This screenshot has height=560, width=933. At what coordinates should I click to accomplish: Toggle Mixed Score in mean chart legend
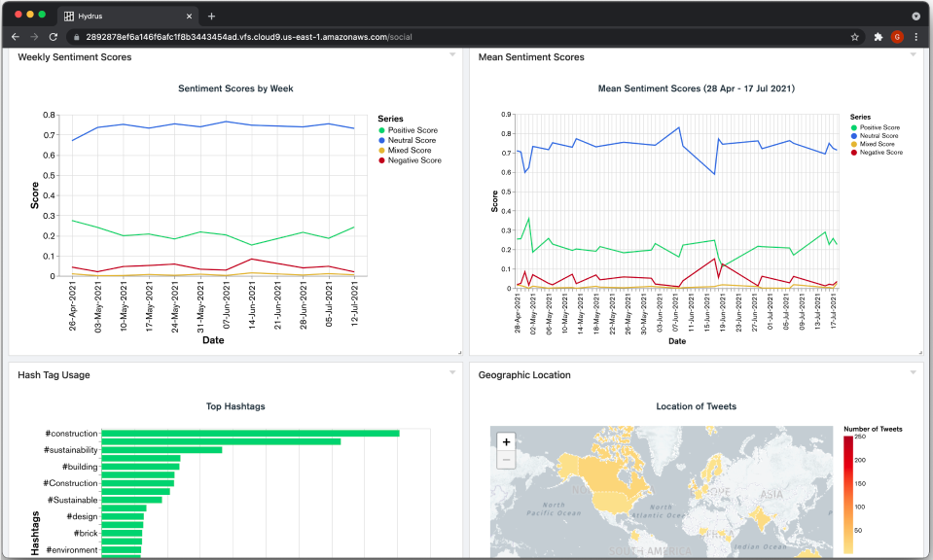873,144
